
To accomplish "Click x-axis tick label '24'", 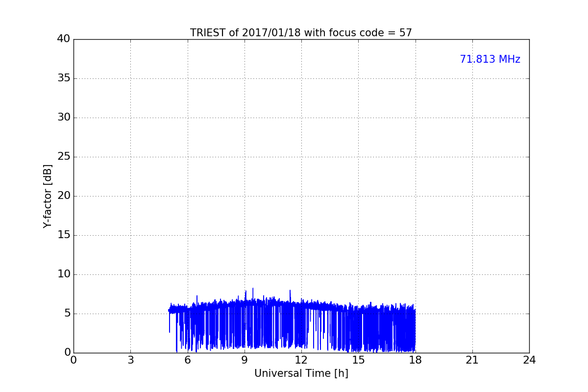I will click(x=529, y=360).
